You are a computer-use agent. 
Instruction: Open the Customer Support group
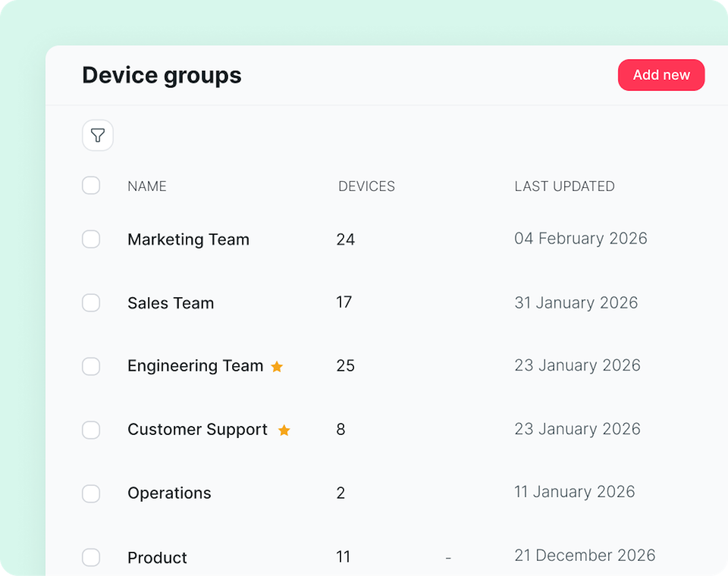pyautogui.click(x=197, y=430)
